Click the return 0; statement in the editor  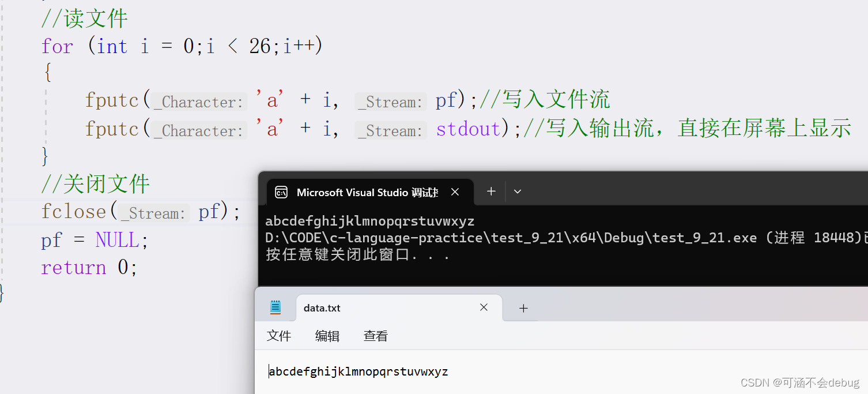pos(89,267)
